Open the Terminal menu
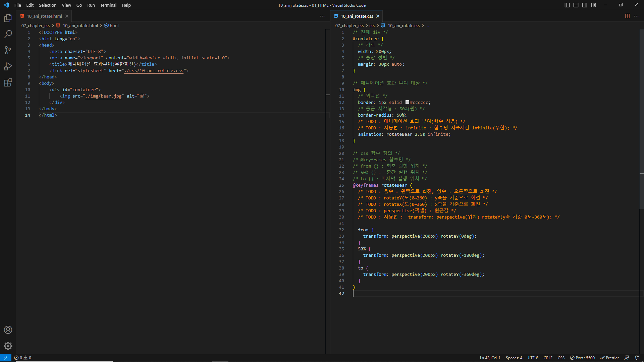This screenshot has height=362, width=644. (x=108, y=5)
